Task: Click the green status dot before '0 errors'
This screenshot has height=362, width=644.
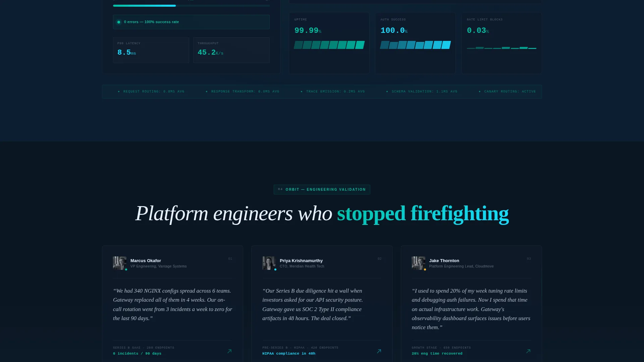Action: [x=119, y=22]
